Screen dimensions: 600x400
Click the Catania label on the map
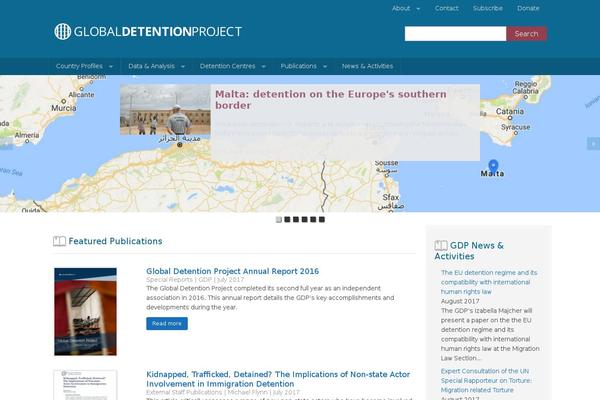point(510,111)
